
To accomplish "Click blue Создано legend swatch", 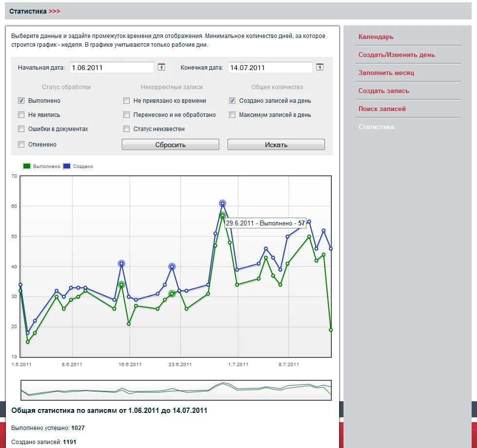I will [67, 166].
